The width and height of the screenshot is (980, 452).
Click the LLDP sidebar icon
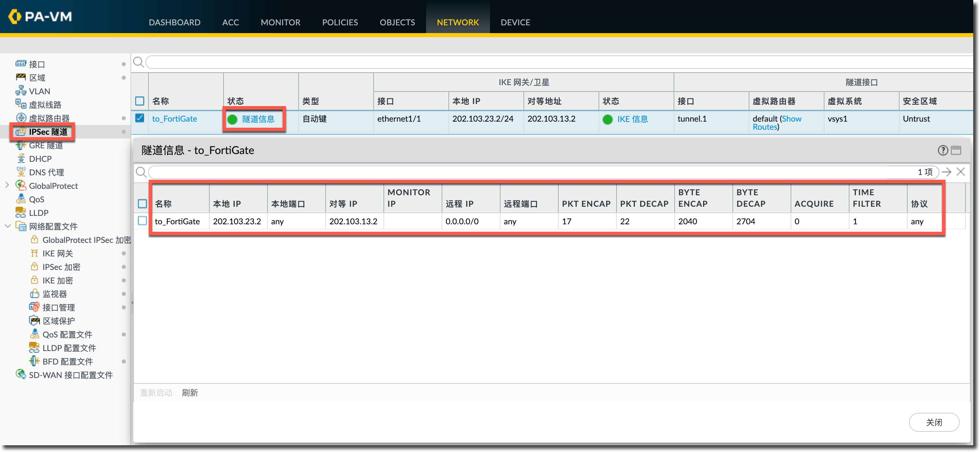(21, 212)
